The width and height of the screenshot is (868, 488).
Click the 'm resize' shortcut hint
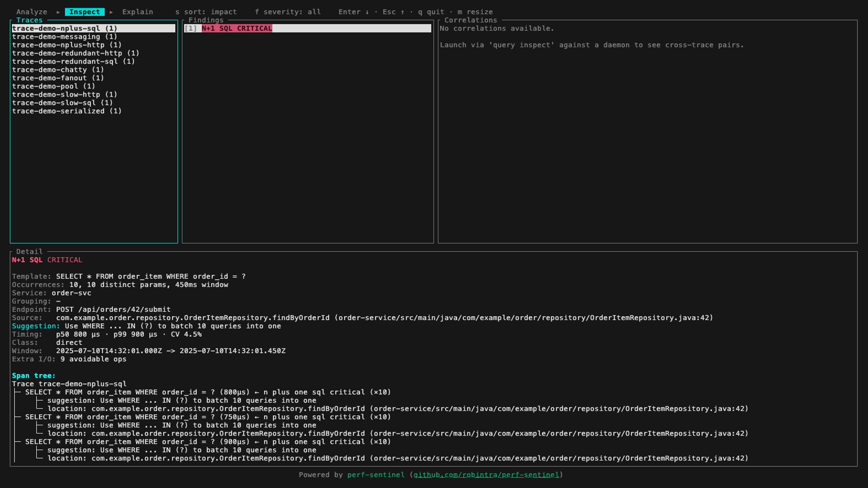[475, 12]
